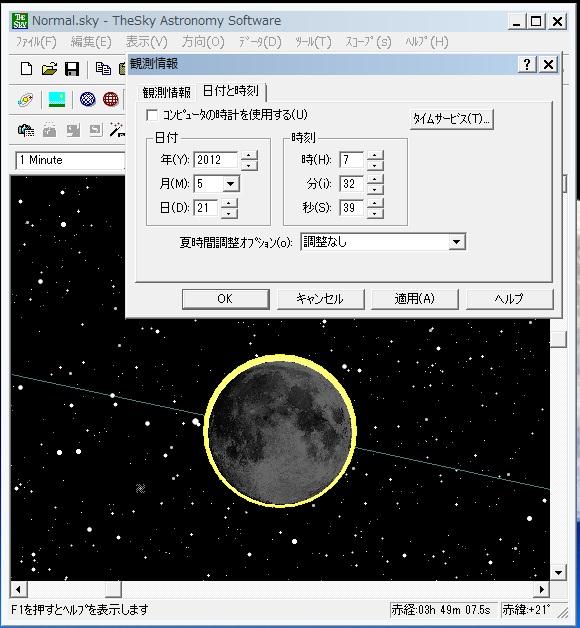Click the OK button
Screen dimensions: 580x628
click(x=225, y=299)
